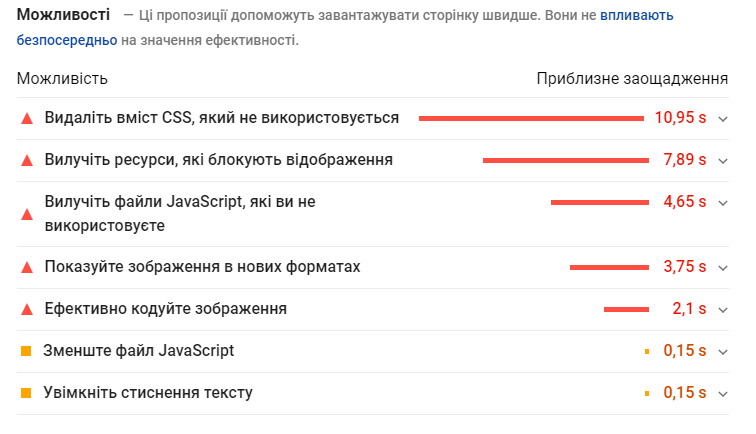Expand the render-blocking resources chevron, 7,89 s
The height and width of the screenshot is (434, 756).
click(x=724, y=160)
